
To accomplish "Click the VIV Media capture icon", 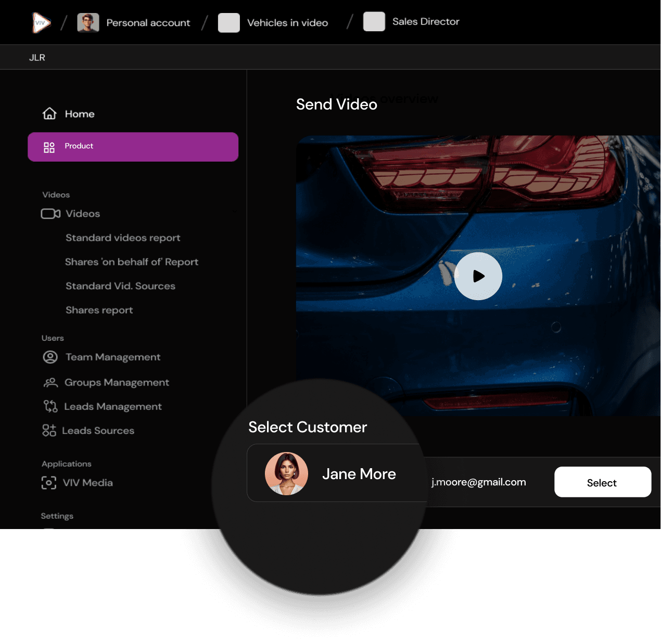I will tap(48, 483).
